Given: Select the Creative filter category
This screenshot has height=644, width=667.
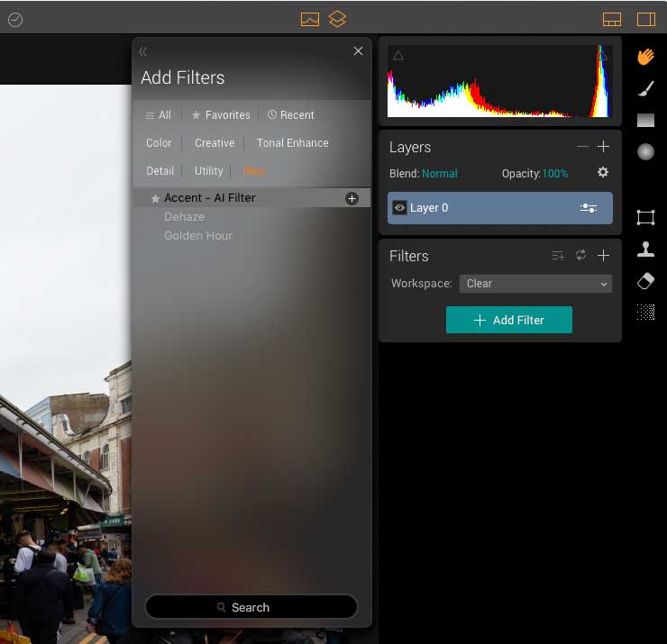Looking at the screenshot, I should pyautogui.click(x=215, y=143).
